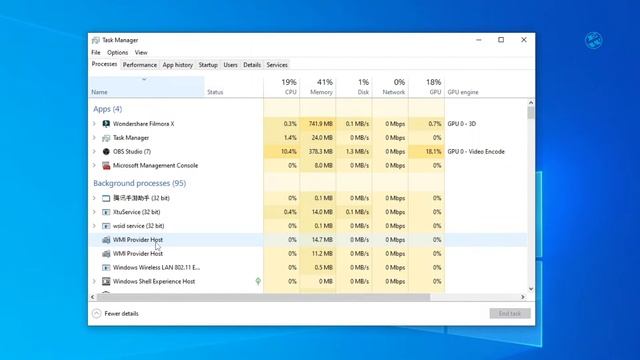
Task: Click the GPU 0 - 3D cell
Action: pos(462,124)
